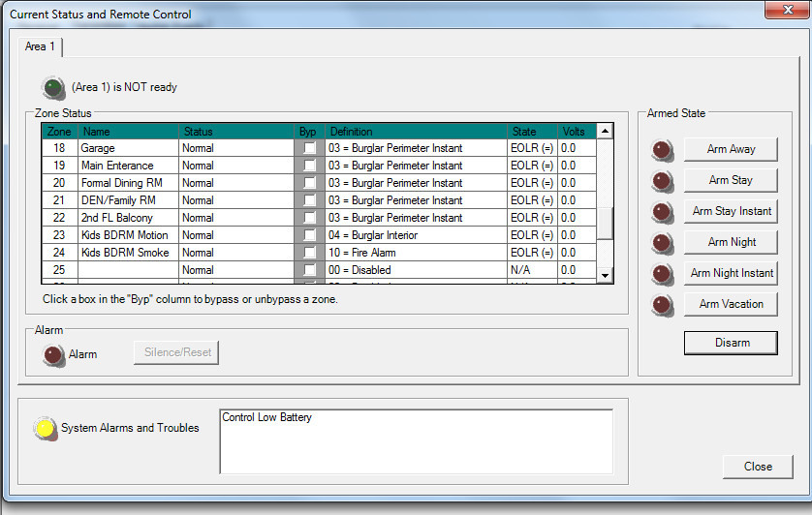Click the Control Low Battery trouble text box
The width and height of the screenshot is (812, 515).
(416, 440)
